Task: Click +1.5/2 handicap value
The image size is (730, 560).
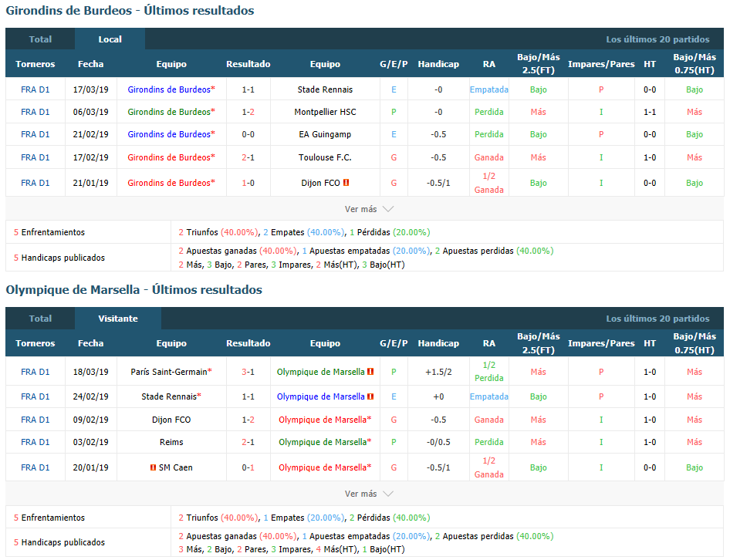Action: pyautogui.click(x=438, y=372)
